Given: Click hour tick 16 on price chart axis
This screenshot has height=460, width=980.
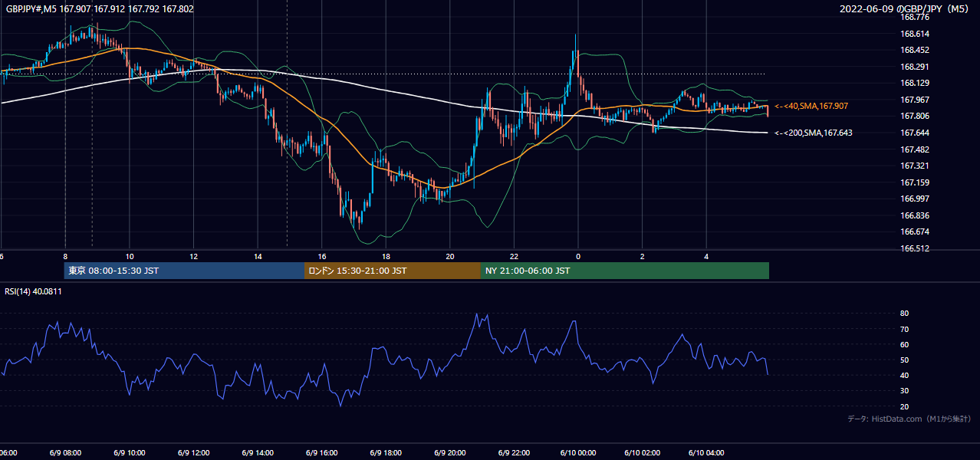Looking at the screenshot, I should (x=322, y=256).
